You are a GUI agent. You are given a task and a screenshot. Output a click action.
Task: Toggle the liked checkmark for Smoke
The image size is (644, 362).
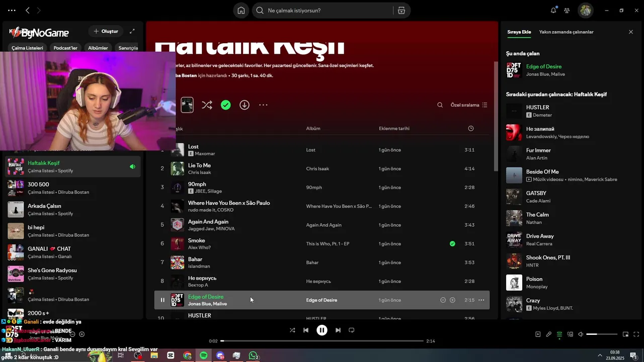pos(452,244)
